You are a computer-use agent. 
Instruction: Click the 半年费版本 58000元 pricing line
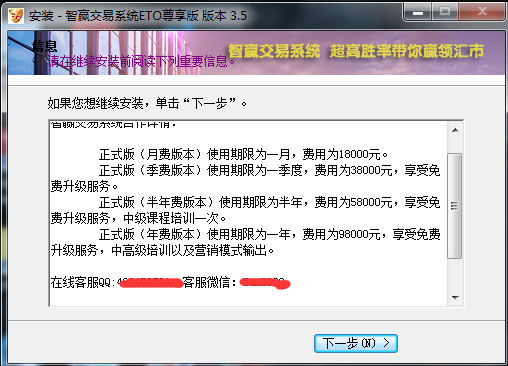click(x=245, y=210)
